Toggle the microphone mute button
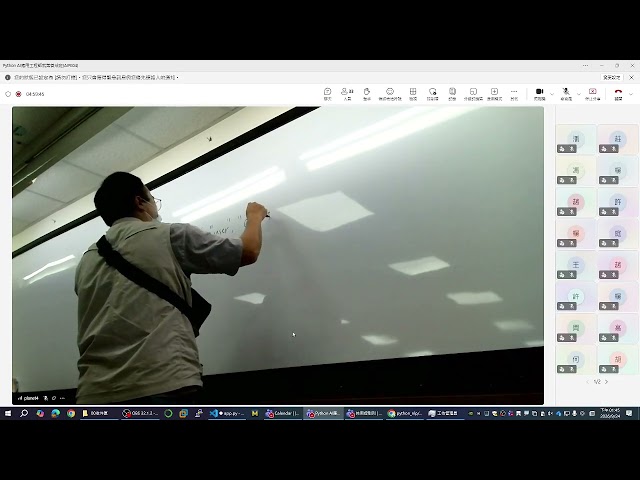The image size is (640, 480). click(x=566, y=93)
